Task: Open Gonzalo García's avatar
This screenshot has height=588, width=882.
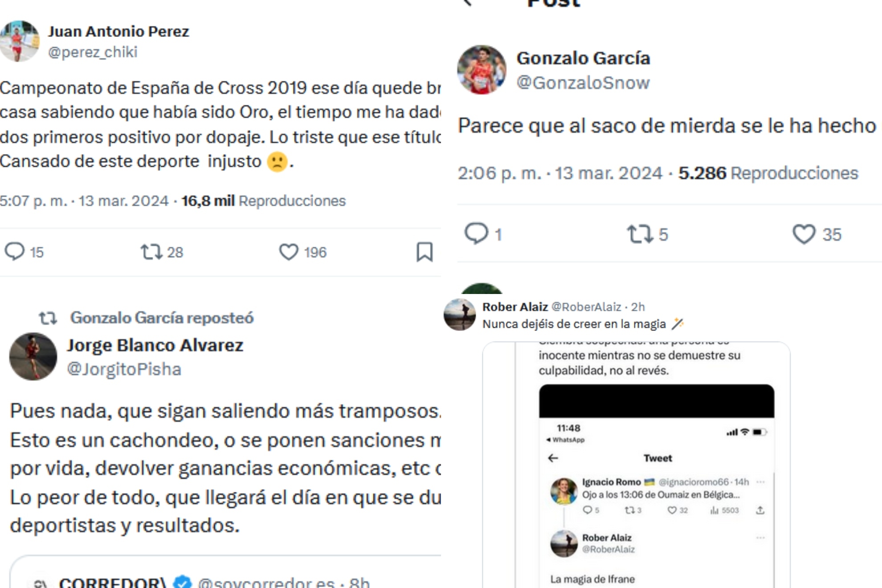Action: coord(482,69)
